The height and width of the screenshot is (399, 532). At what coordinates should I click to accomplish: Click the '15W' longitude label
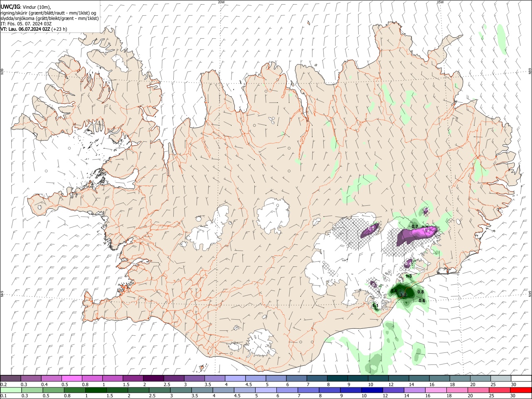(x=440, y=2)
